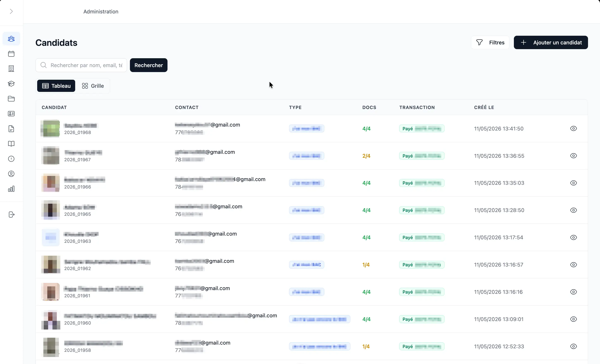Image resolution: width=600 pixels, height=364 pixels.
Task: Click Payé badge in row 2026_01966
Action: (x=422, y=183)
